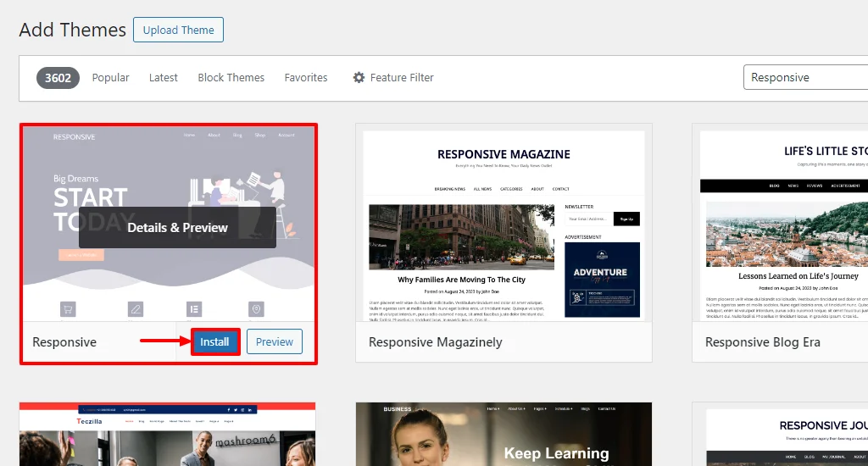This screenshot has width=868, height=466.
Task: Click the 3602 results count badge
Action: point(58,78)
